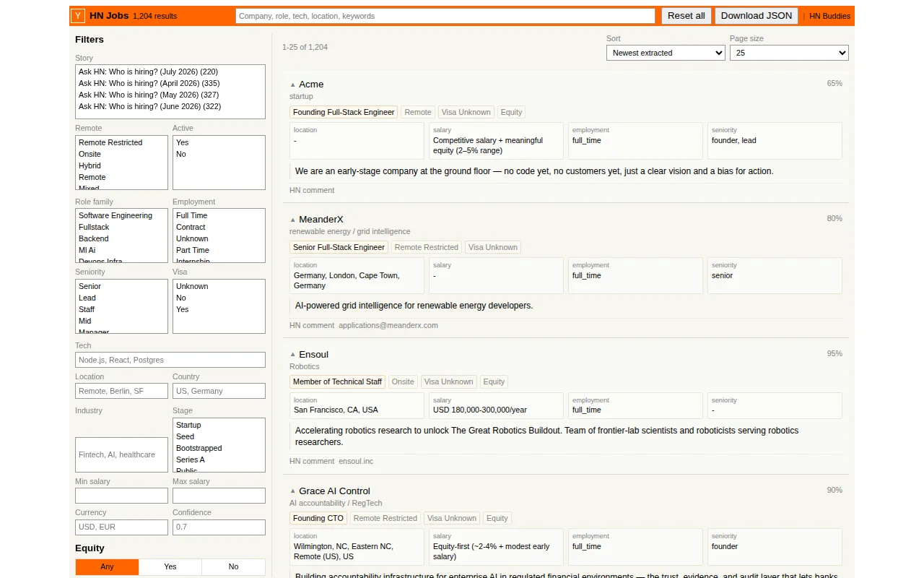Screen dimensions: 924x578
Task: Select Startup in Stage filter
Action: (219, 425)
